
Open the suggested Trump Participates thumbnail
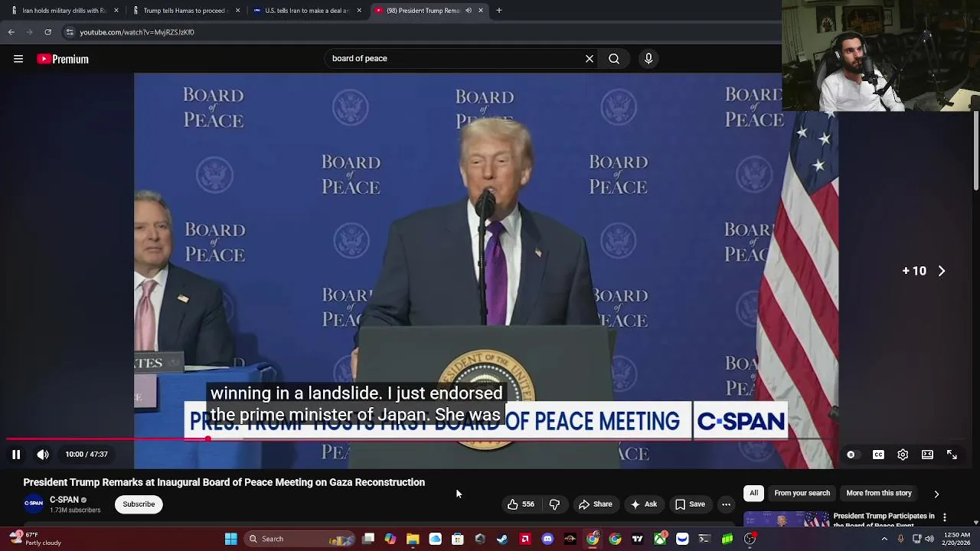click(786, 519)
